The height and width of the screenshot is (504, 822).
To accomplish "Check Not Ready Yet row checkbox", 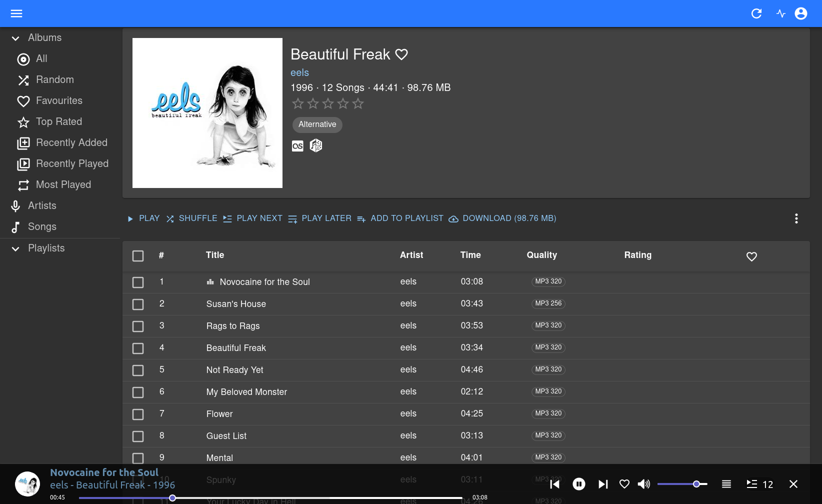I will coord(138,370).
